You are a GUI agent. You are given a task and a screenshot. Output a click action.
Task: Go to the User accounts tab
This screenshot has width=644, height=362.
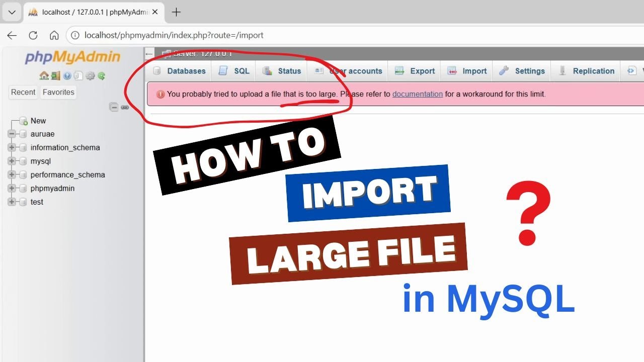[348, 71]
